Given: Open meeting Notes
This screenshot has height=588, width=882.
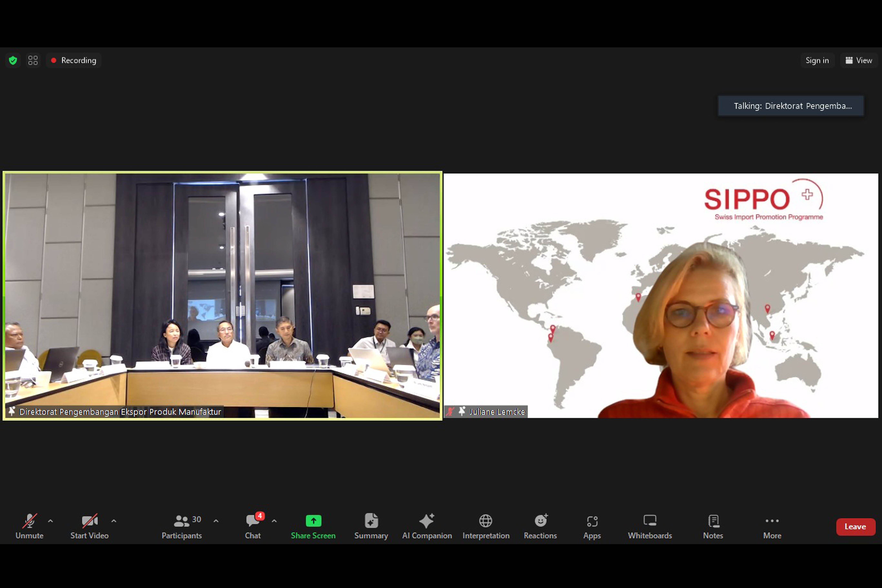Looking at the screenshot, I should pyautogui.click(x=713, y=526).
